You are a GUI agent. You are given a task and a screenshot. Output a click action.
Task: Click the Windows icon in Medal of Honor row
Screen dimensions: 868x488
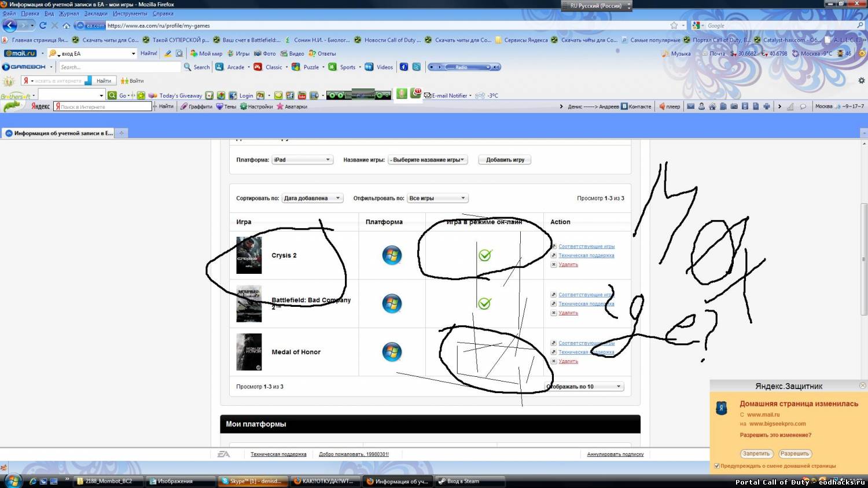392,352
